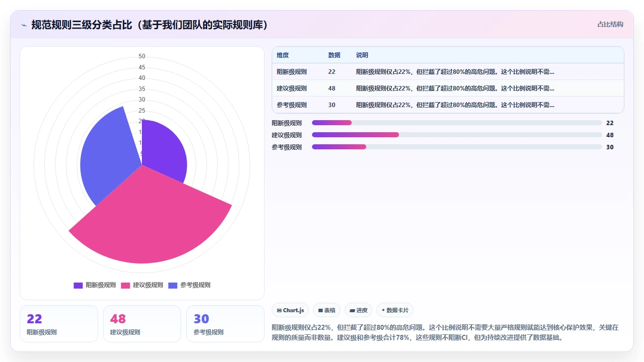This screenshot has width=644, height=362.
Task: Select the Chart.js tag chip
Action: point(290,310)
